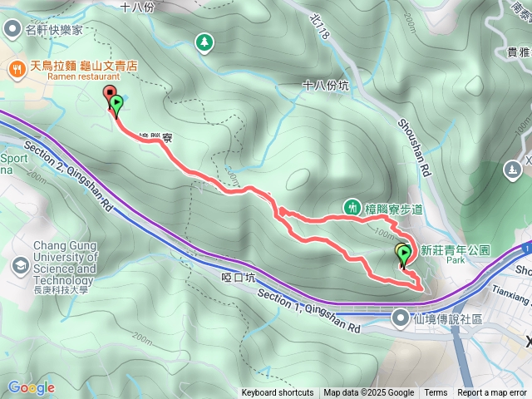Screen dimensions: 532x399
Task: Click the Shoushan Rd road label
Action: click(x=414, y=148)
